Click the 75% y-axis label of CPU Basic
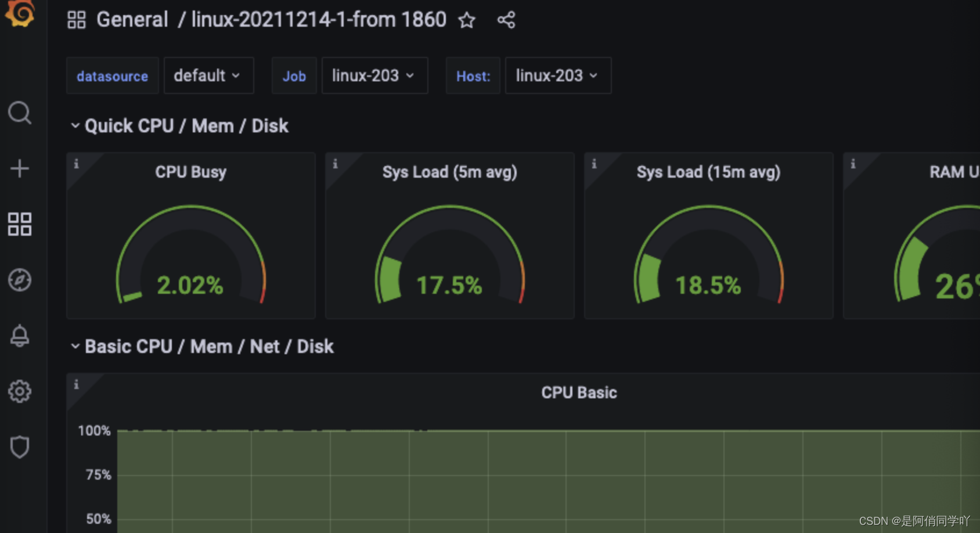Screen dimensions: 980x533 (98, 475)
